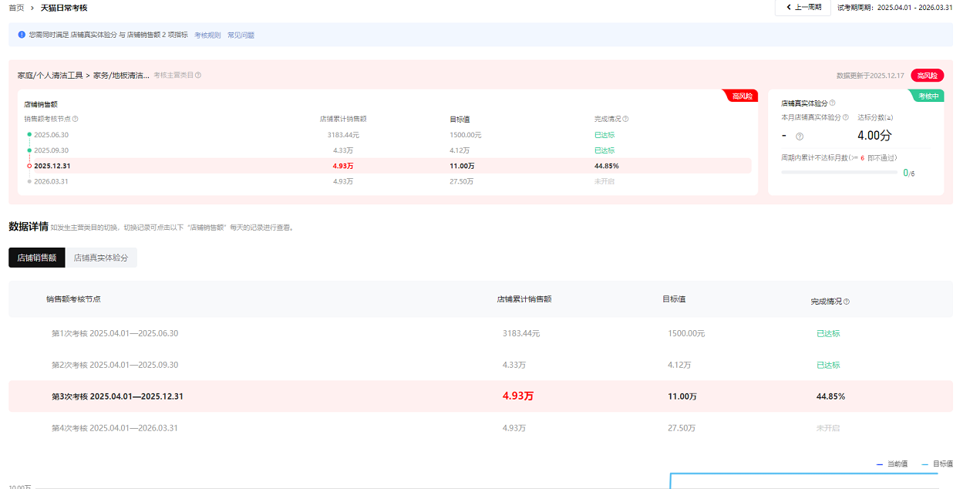Click help icon in 完成情况 table header
Viewport: 980px width, 489px height.
click(847, 302)
